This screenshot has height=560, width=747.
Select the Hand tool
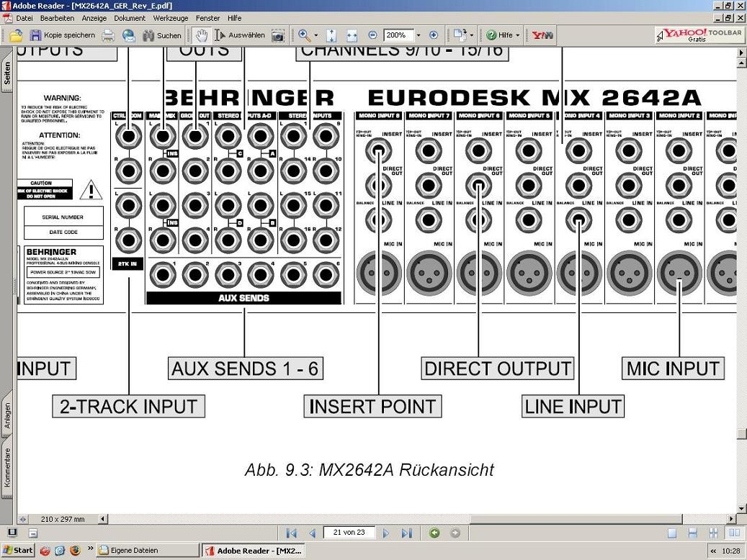tap(202, 35)
